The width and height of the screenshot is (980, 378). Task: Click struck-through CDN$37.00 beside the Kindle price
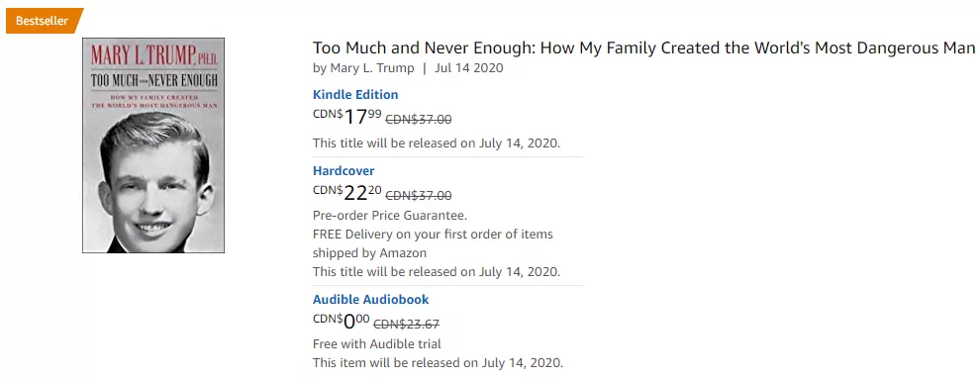pos(418,120)
